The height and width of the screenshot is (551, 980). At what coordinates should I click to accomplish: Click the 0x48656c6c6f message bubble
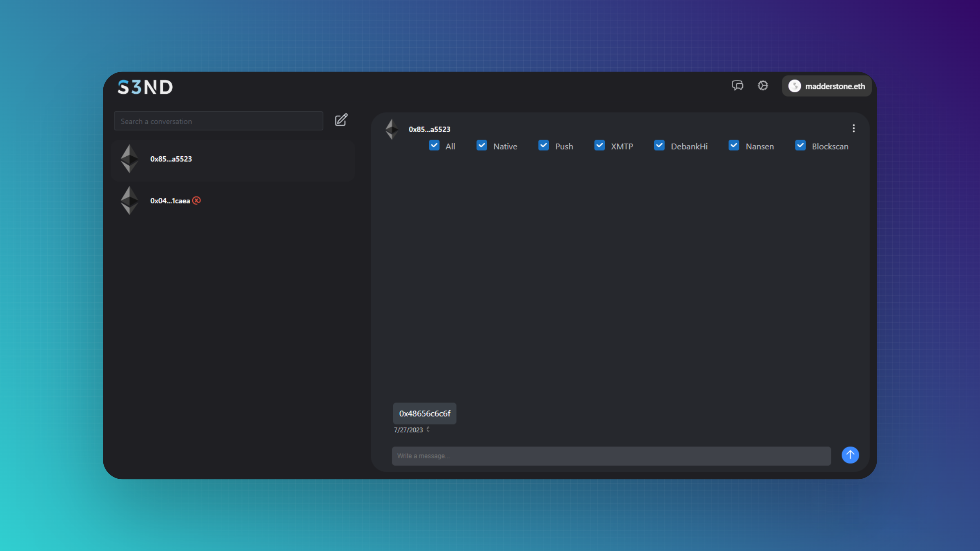[425, 413]
